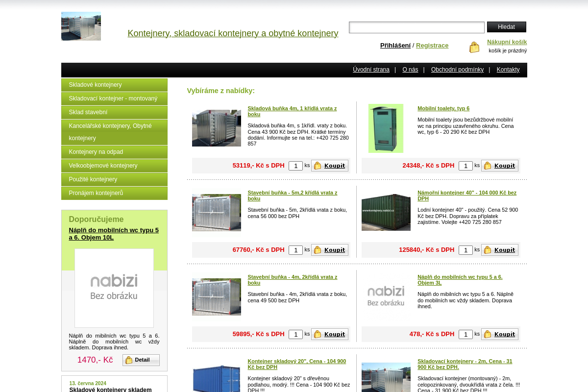
Task: Buy the Skladová buňka 4m product
Action: (x=329, y=166)
